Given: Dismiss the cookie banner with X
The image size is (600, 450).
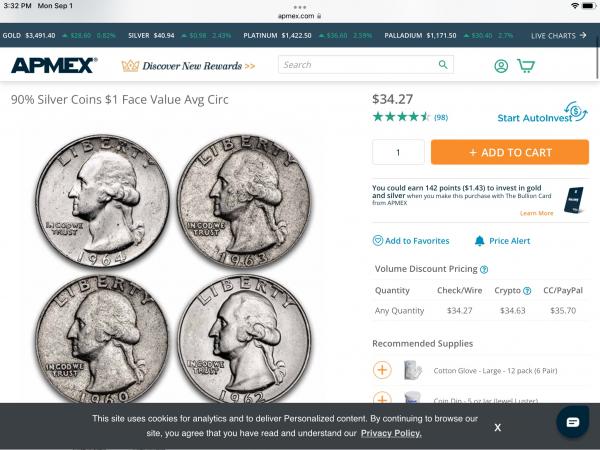Looking at the screenshot, I should click(x=497, y=427).
